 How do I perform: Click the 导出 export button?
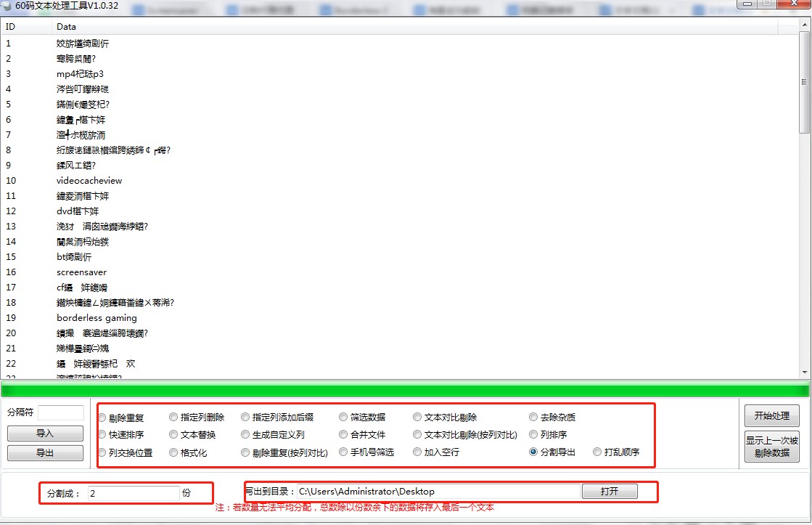(x=45, y=453)
